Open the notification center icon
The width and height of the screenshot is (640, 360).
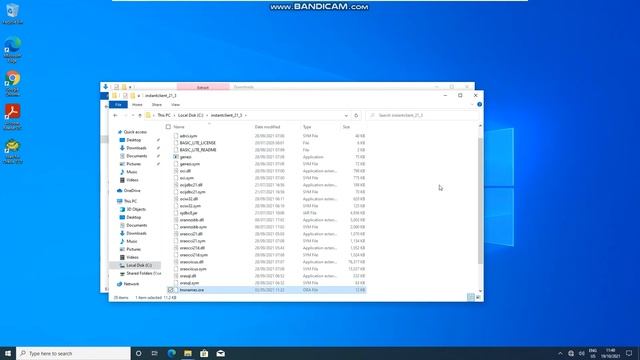point(629,353)
